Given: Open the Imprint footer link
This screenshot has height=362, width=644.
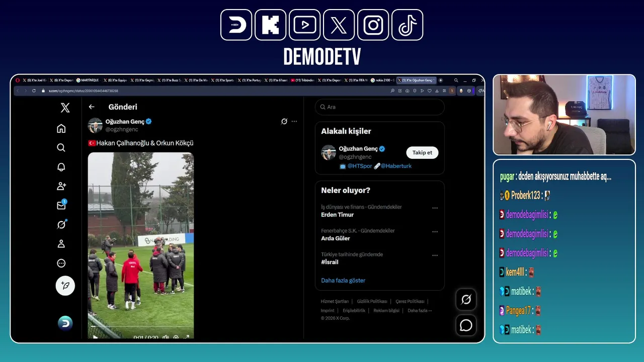Looking at the screenshot, I should (328, 311).
